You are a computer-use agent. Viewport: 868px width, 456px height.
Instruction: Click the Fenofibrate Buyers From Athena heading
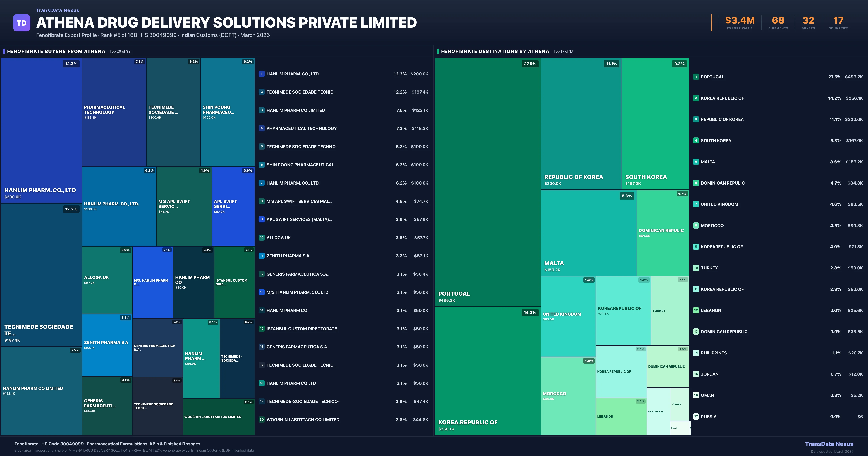[x=56, y=52]
